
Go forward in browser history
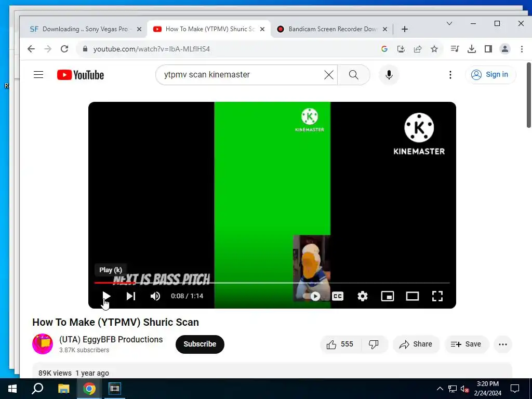(x=48, y=49)
